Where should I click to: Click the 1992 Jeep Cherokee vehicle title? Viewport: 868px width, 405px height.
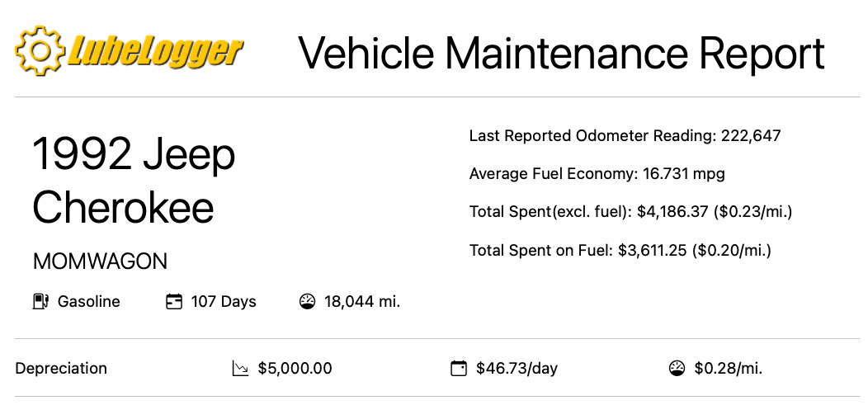[134, 181]
